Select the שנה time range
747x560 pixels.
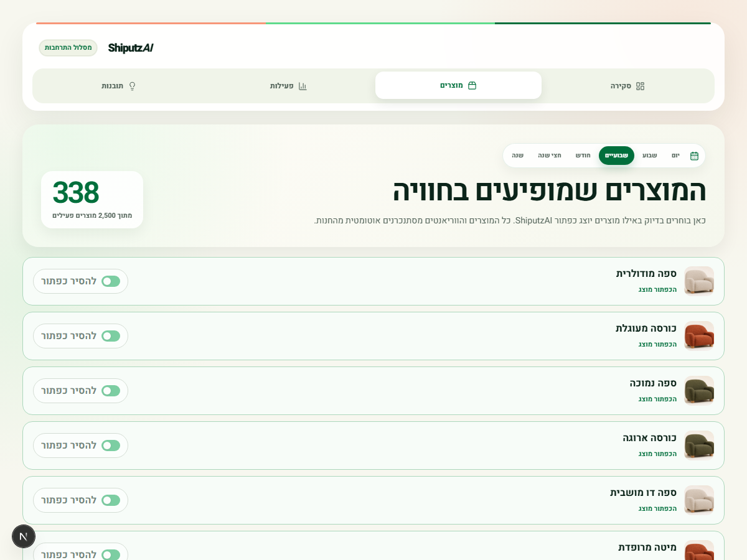(517, 156)
